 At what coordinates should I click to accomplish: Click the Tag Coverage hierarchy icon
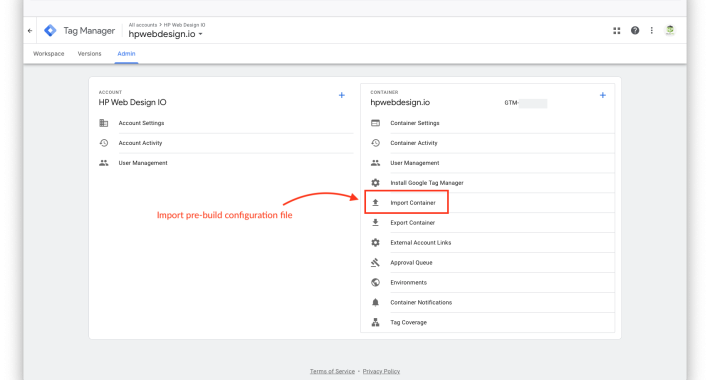point(375,322)
